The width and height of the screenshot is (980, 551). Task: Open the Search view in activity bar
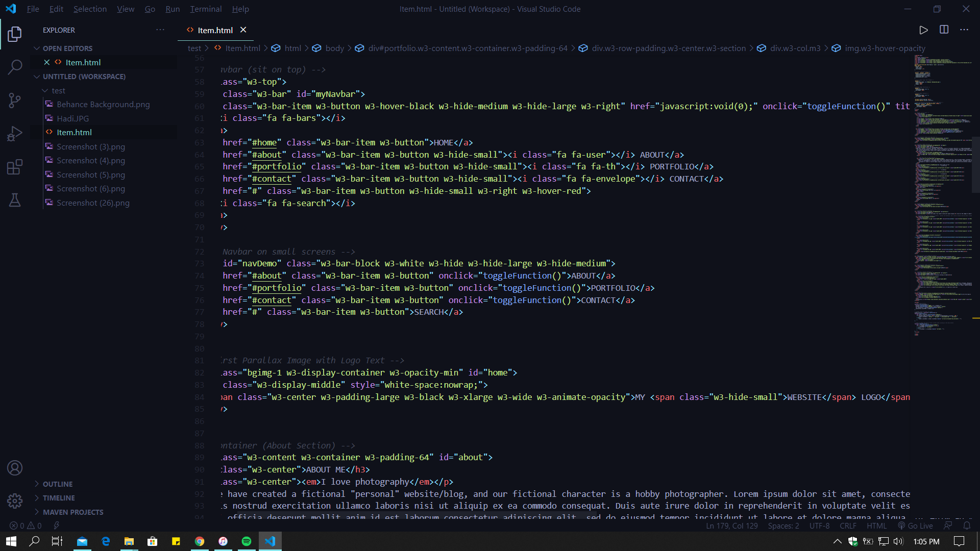(x=15, y=67)
